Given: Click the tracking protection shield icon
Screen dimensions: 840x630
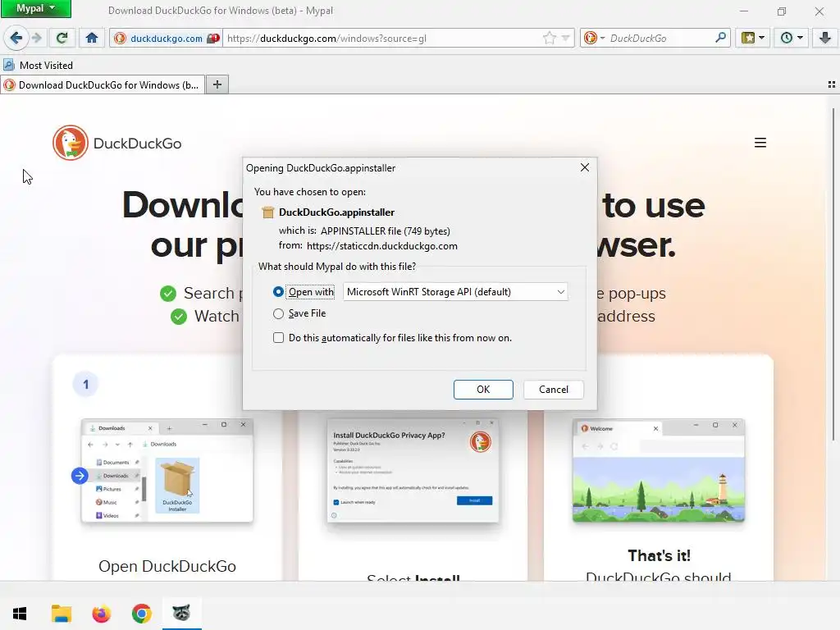Looking at the screenshot, I should [213, 38].
